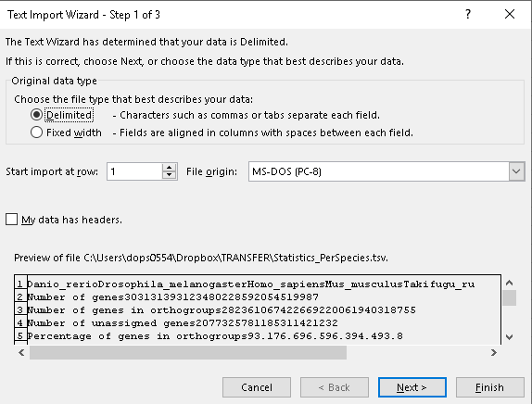Click the vertical preview scrollbar thumb
The width and height of the screenshot is (532, 404).
tap(509, 297)
